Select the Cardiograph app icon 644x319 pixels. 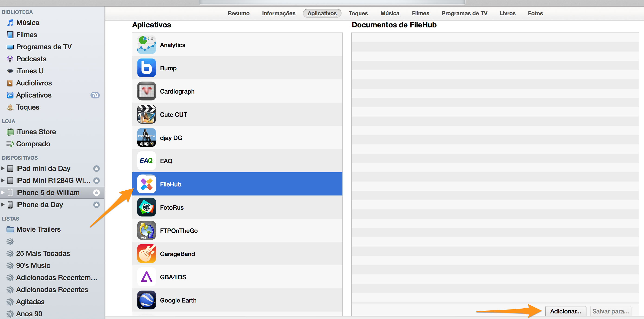[x=146, y=91]
